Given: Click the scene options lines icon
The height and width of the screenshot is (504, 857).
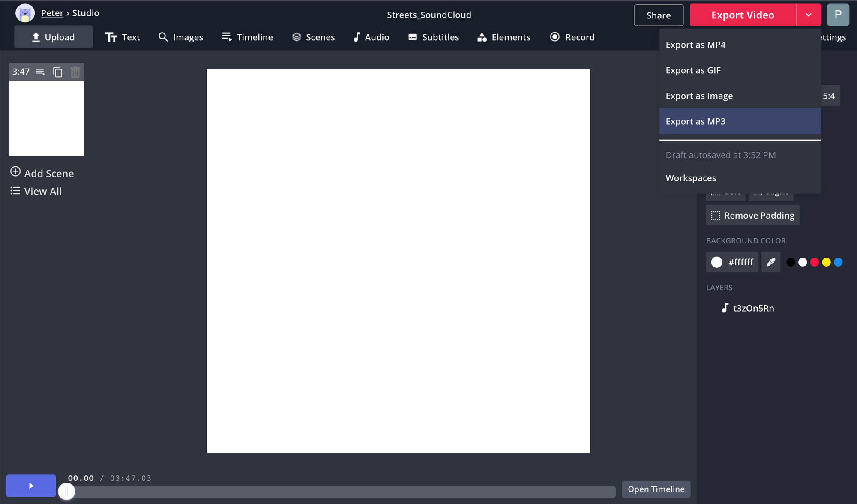Looking at the screenshot, I should [x=40, y=72].
